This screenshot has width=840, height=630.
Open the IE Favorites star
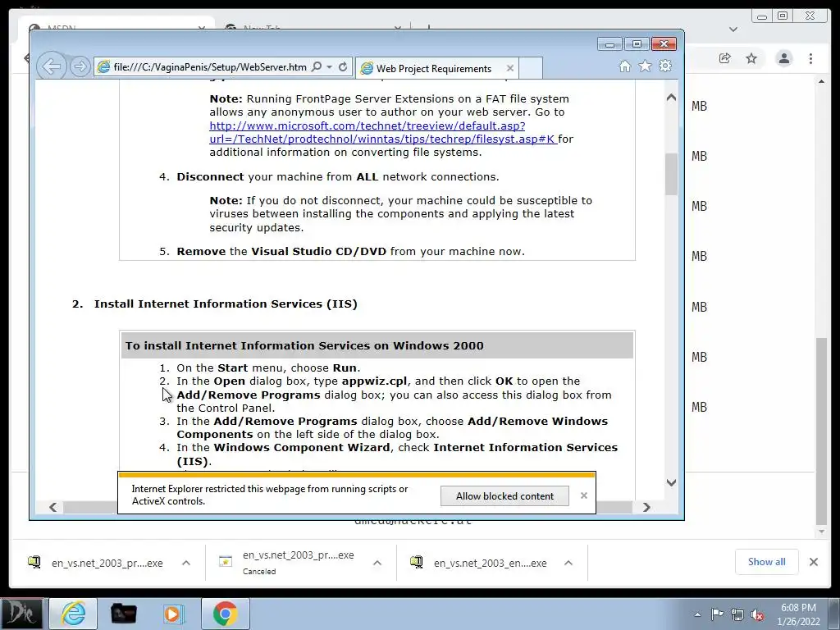pos(645,66)
